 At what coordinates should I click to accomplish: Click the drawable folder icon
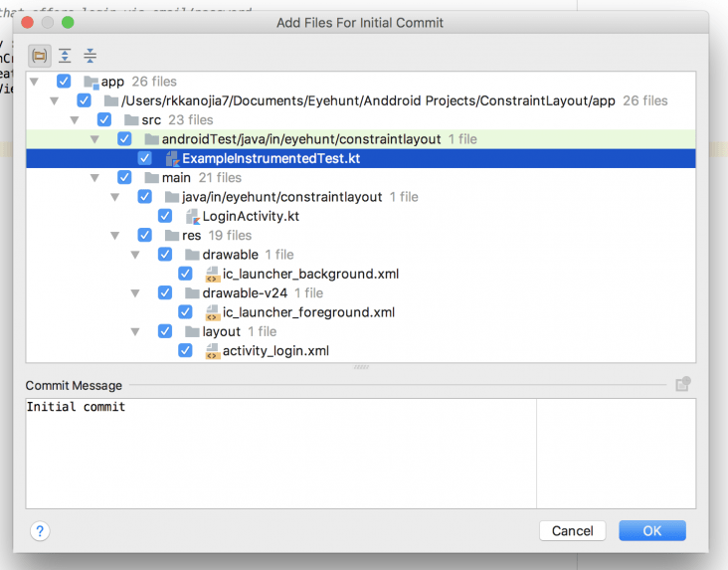coord(192,255)
